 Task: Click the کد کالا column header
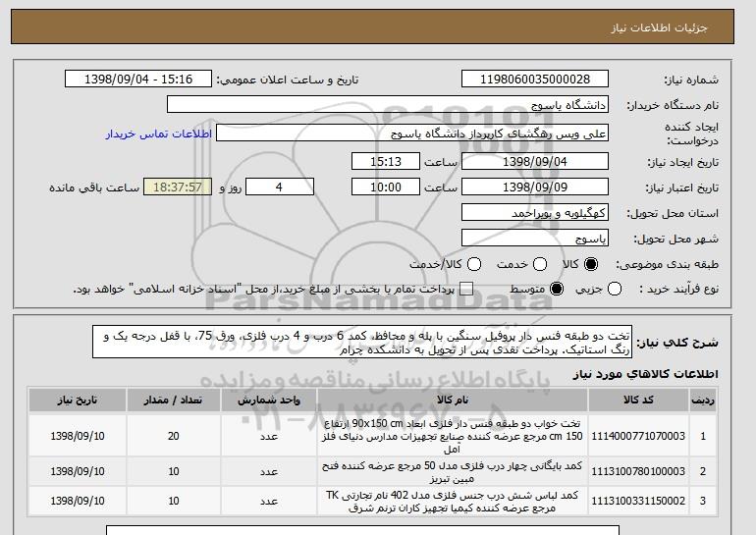tap(638, 401)
